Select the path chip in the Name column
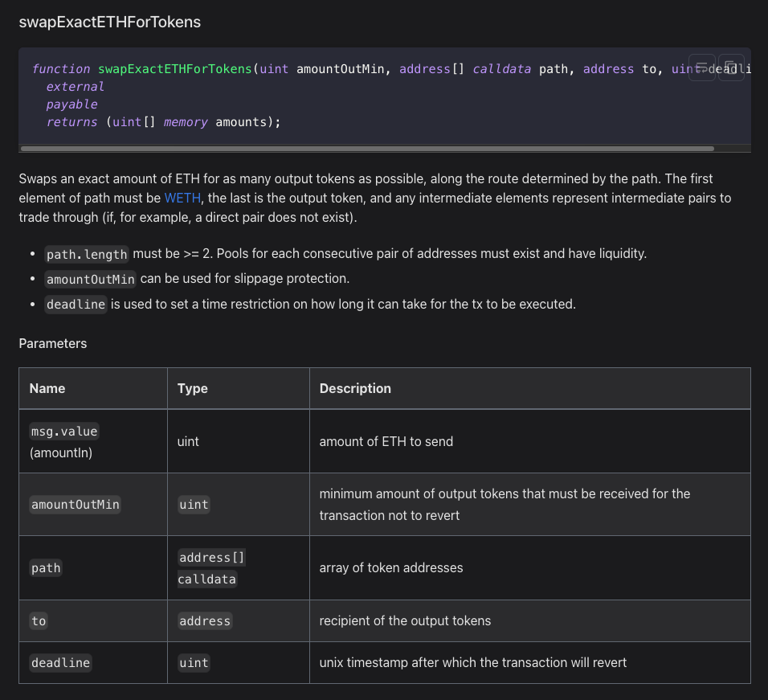The image size is (768, 700). [x=45, y=568]
